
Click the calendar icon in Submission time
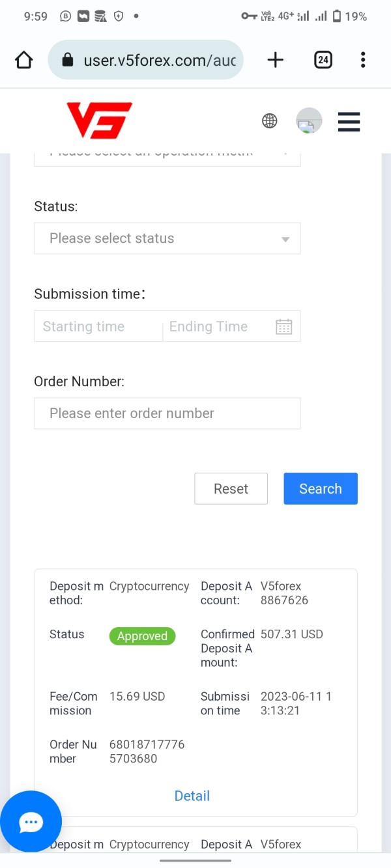coord(283,326)
